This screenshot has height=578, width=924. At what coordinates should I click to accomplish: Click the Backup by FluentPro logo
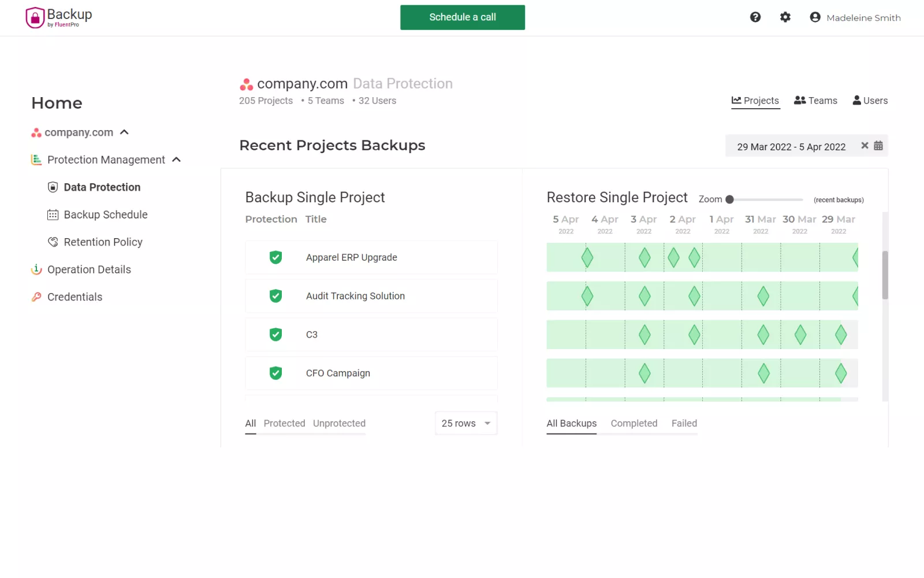point(59,17)
